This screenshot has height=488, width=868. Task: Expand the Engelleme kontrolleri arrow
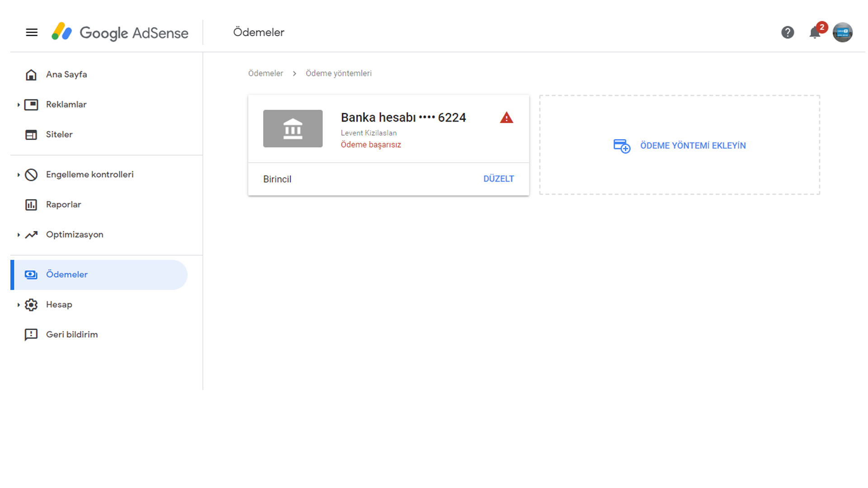(x=19, y=175)
